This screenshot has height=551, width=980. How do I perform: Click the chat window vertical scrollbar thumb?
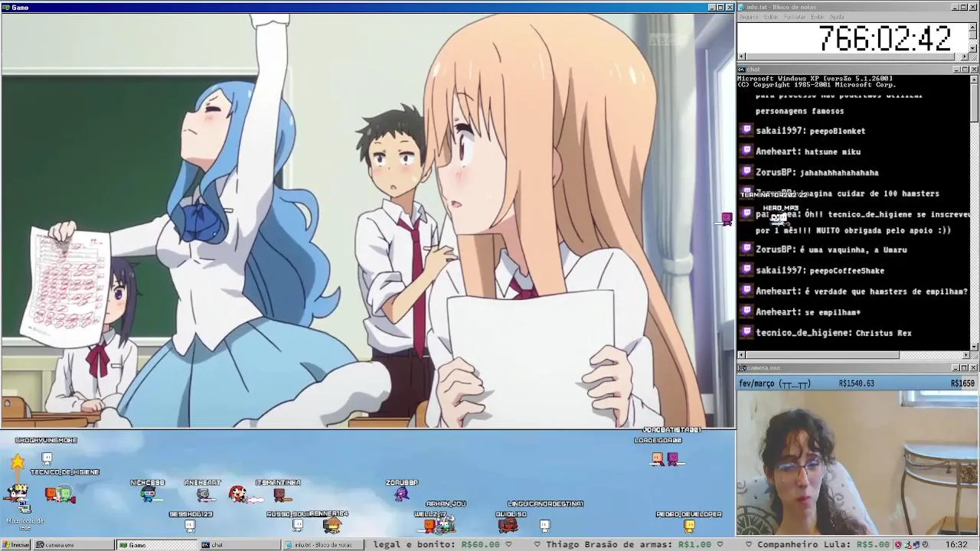tap(974, 103)
